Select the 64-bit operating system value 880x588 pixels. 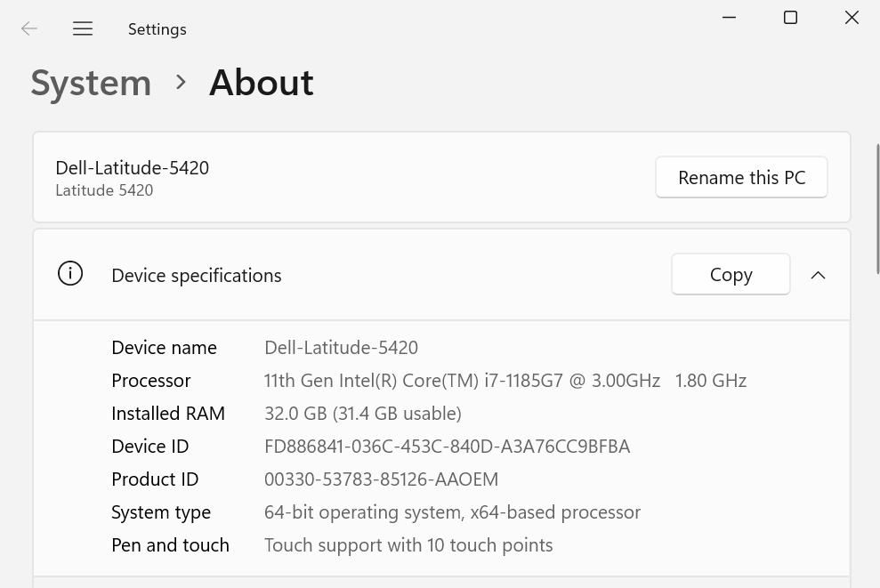click(452, 512)
